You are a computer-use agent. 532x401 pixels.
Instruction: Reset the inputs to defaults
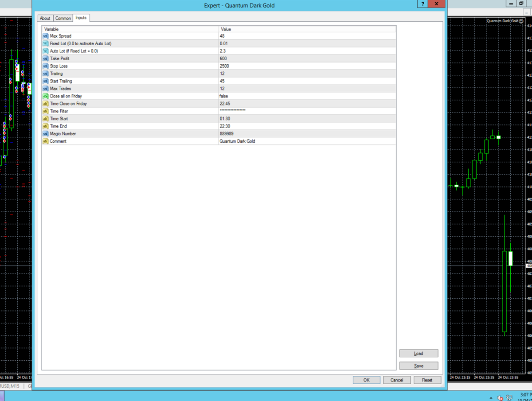pyautogui.click(x=427, y=380)
